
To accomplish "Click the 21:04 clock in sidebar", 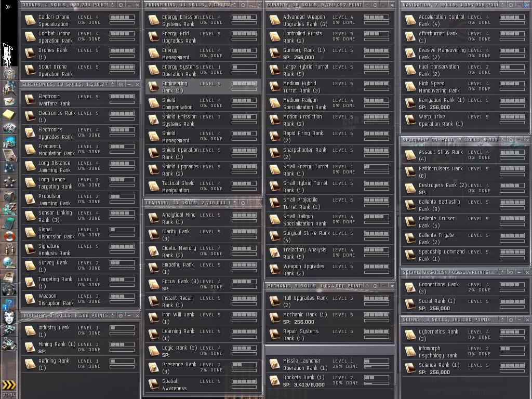I will pyautogui.click(x=9, y=395).
